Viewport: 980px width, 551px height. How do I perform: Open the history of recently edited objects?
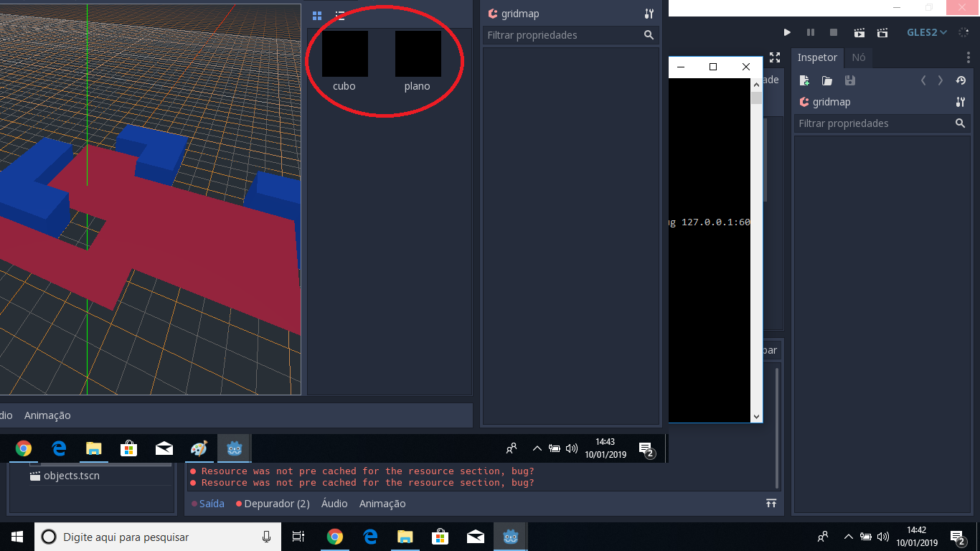[961, 80]
